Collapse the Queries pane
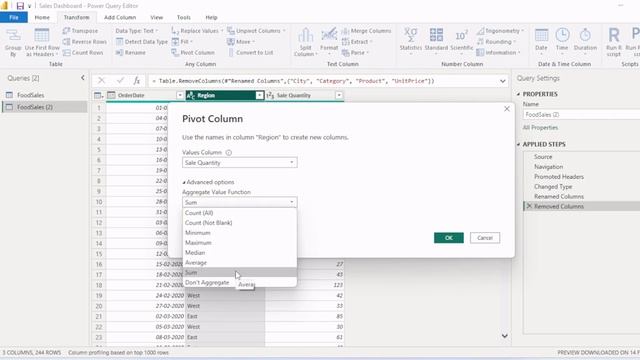Image resolution: width=640 pixels, height=360 pixels. [83, 78]
